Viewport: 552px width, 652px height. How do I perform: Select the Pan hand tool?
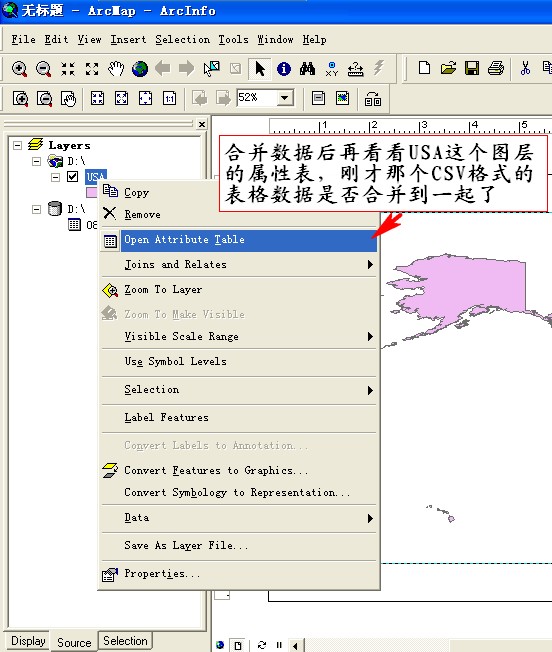click(116, 69)
